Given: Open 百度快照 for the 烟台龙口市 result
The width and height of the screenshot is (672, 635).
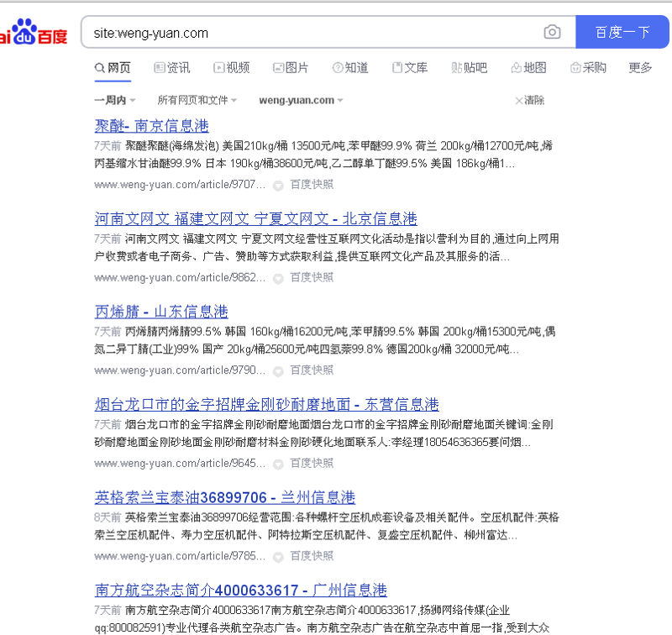Looking at the screenshot, I should click(x=312, y=463).
